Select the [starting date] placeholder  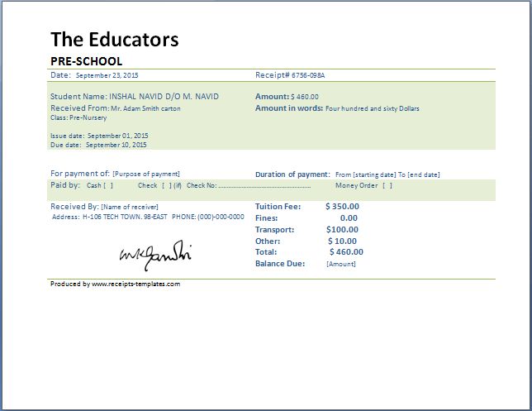point(374,174)
